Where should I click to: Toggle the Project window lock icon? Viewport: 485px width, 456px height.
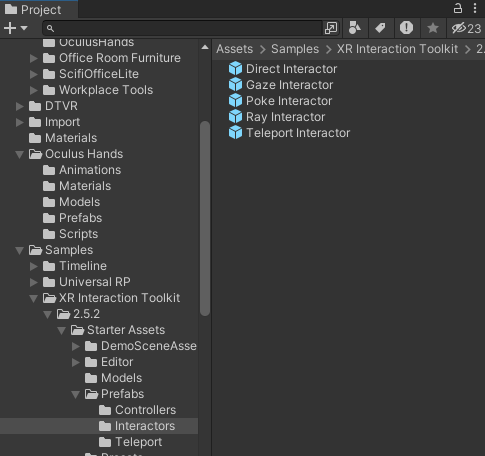point(458,8)
